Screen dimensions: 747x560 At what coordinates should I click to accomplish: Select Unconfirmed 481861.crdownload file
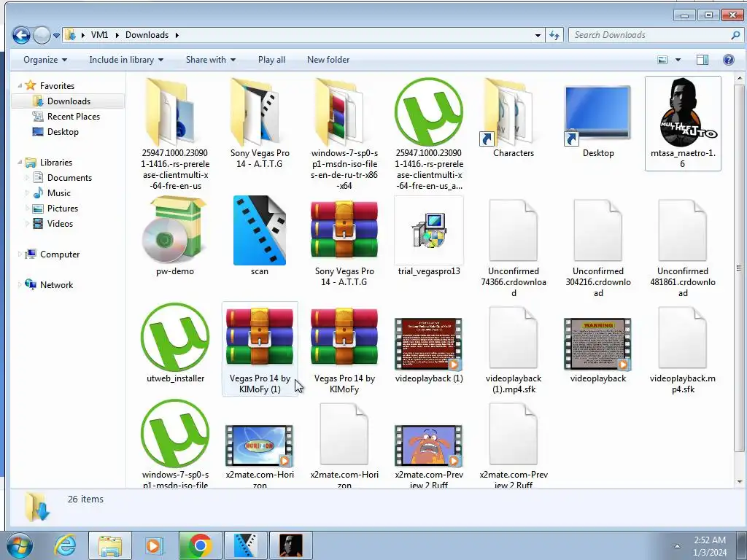click(x=683, y=249)
